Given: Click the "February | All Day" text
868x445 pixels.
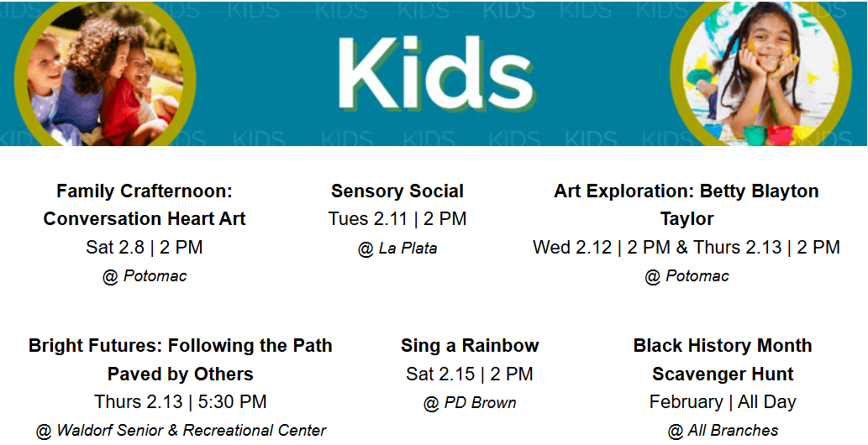Looking at the screenshot, I should 723,402.
